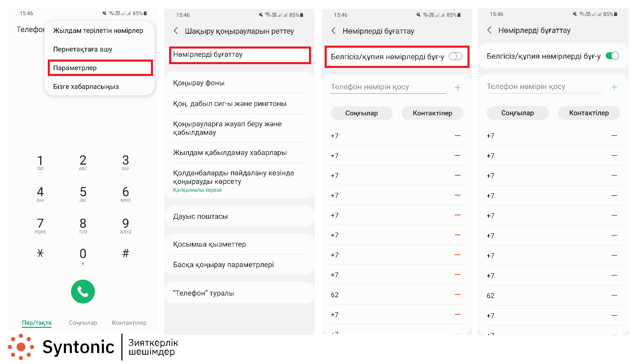Open Қосымша қызметтер
The width and height of the screenshot is (634, 364).
point(240,244)
